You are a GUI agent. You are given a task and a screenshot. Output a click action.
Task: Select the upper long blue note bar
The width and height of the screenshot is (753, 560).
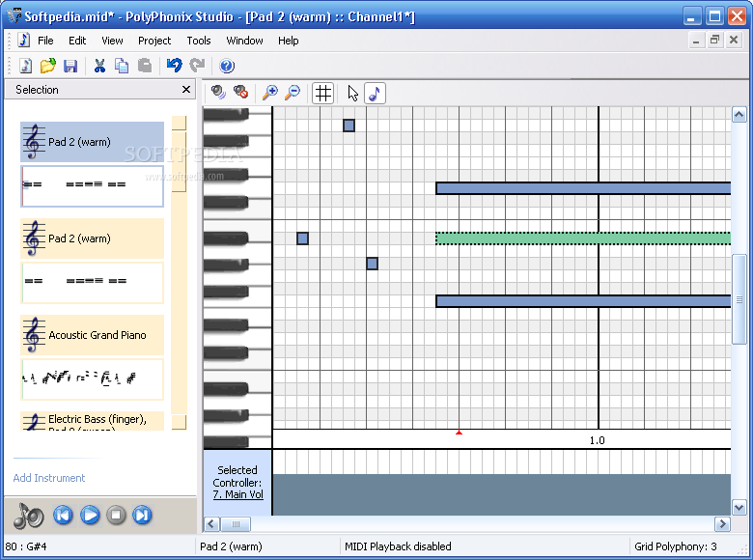[583, 187]
